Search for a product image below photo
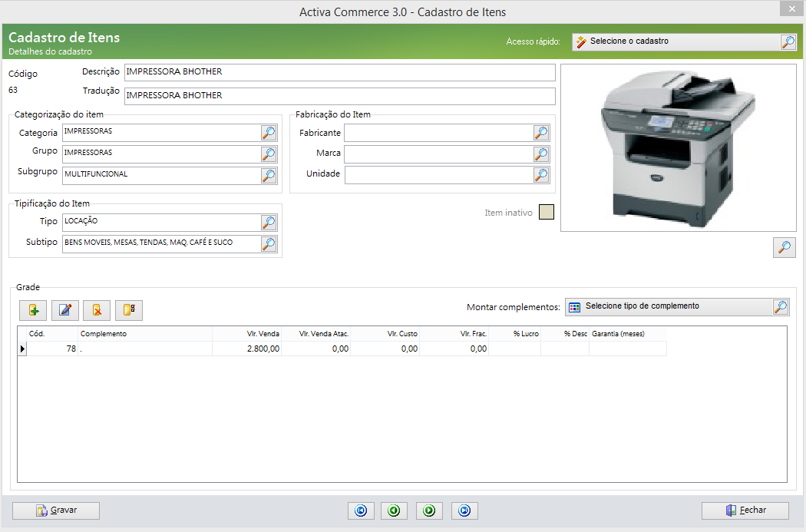806x532 pixels. (784, 247)
